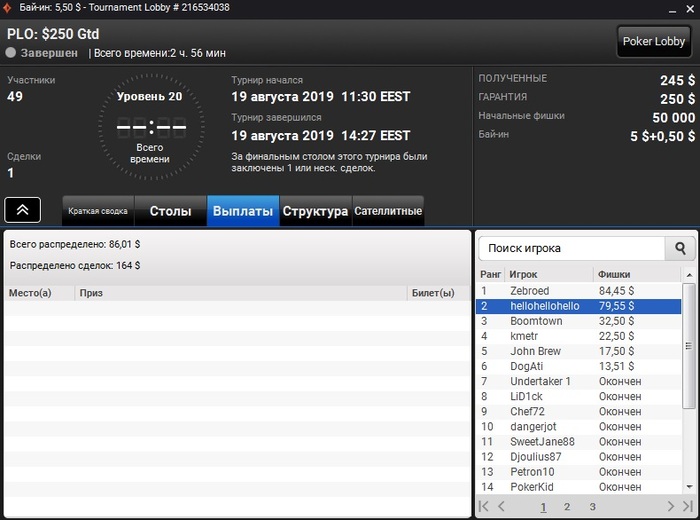The width and height of the screenshot is (700, 520).
Task: Open page 2 of player list
Action: (567, 507)
